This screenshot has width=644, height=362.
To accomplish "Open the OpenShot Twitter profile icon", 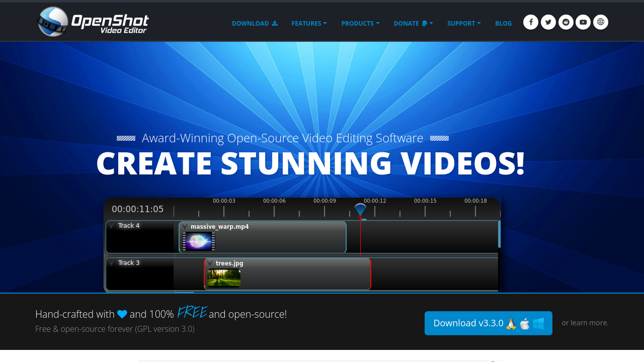I will click(x=548, y=22).
